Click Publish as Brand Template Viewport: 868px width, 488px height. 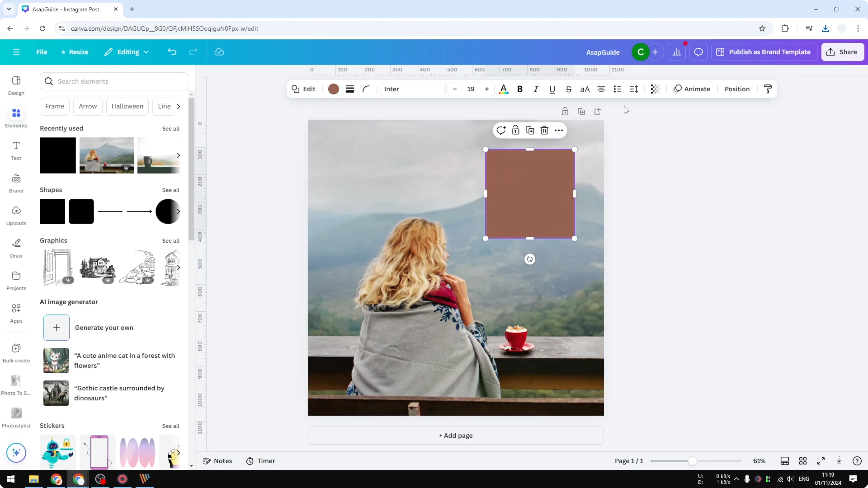tap(764, 52)
